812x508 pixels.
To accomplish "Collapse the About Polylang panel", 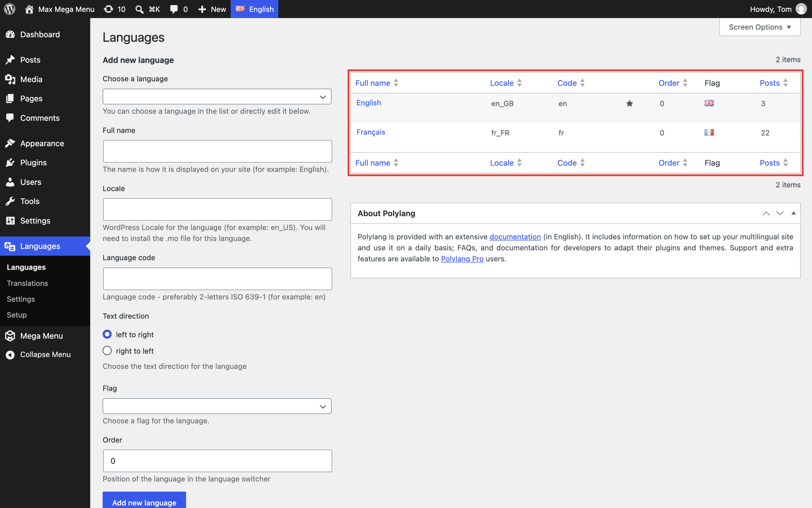I will click(794, 213).
